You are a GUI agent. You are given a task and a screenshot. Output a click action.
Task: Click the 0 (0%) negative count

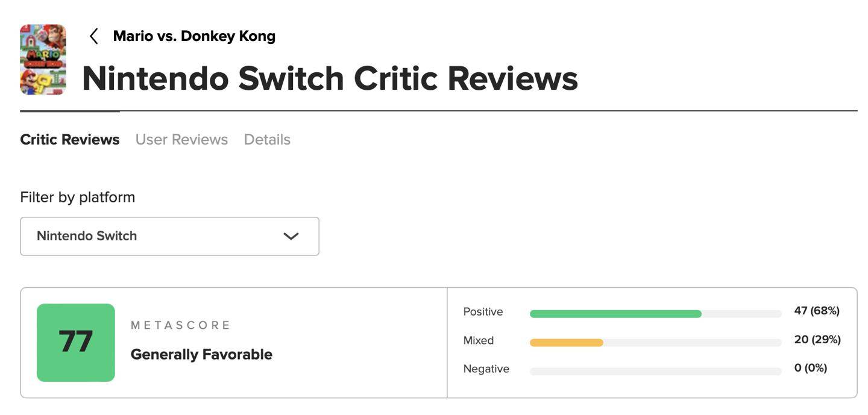811,368
